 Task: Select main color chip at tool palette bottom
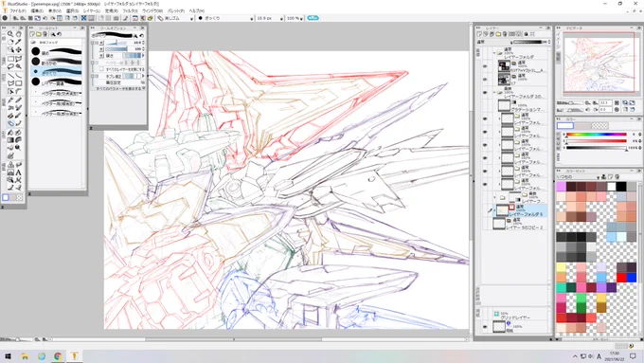coord(6,198)
